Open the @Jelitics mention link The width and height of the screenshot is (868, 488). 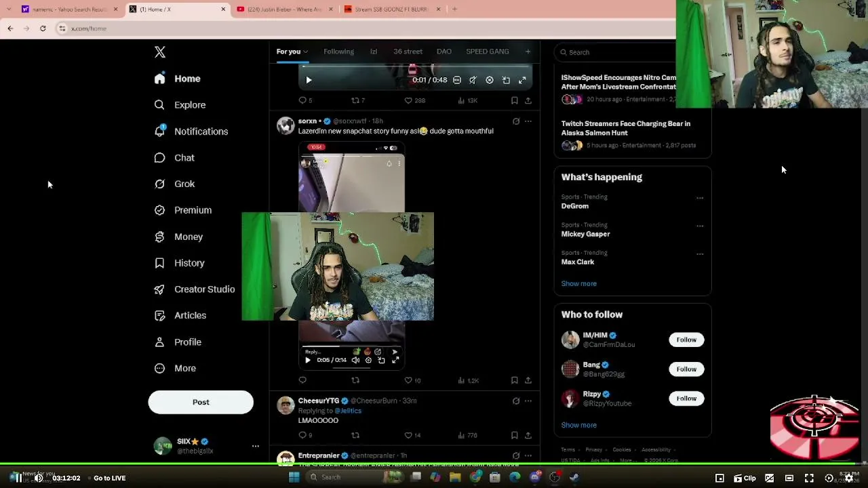347,411
